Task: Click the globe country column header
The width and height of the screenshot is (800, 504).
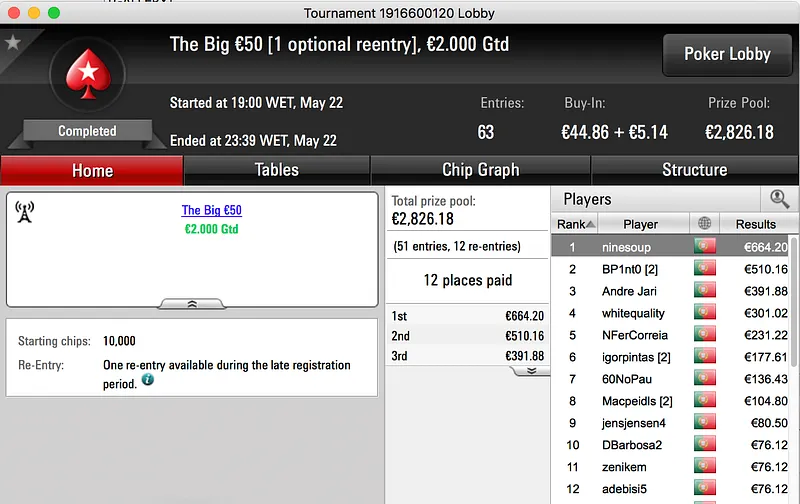Action: click(x=704, y=223)
